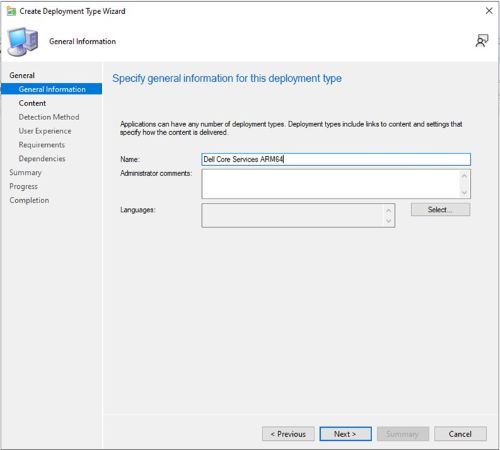Focus the Name text field

tap(336, 159)
